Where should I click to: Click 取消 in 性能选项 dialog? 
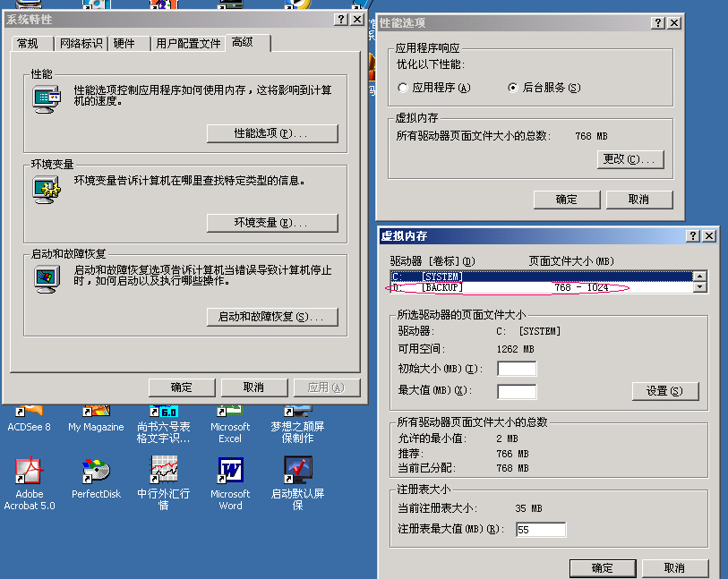pyautogui.click(x=638, y=200)
